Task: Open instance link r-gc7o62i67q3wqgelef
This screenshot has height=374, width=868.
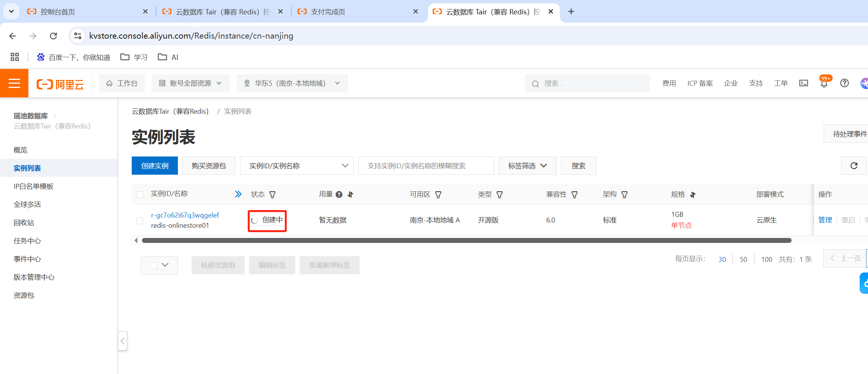Action: point(185,215)
